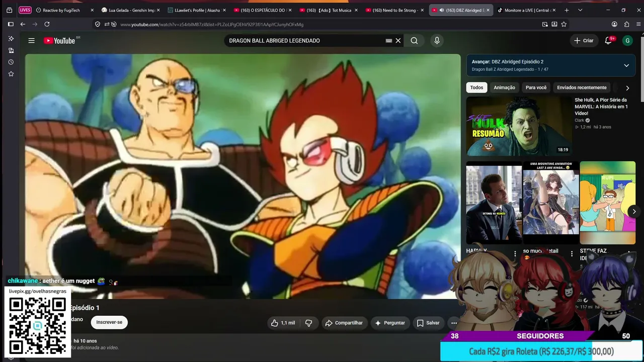Screen dimensions: 644x362
Task: Show the site tracking protection shield
Action: pyautogui.click(x=98, y=24)
